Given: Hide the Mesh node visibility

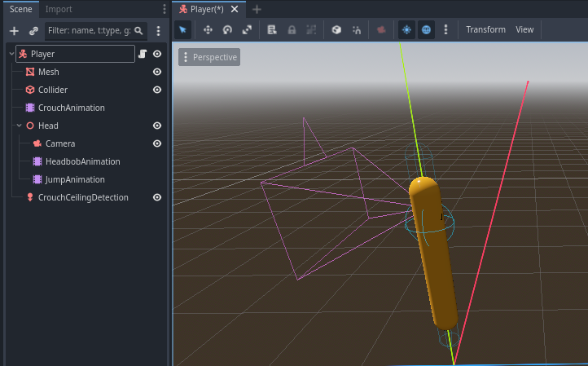Looking at the screenshot, I should click(157, 72).
